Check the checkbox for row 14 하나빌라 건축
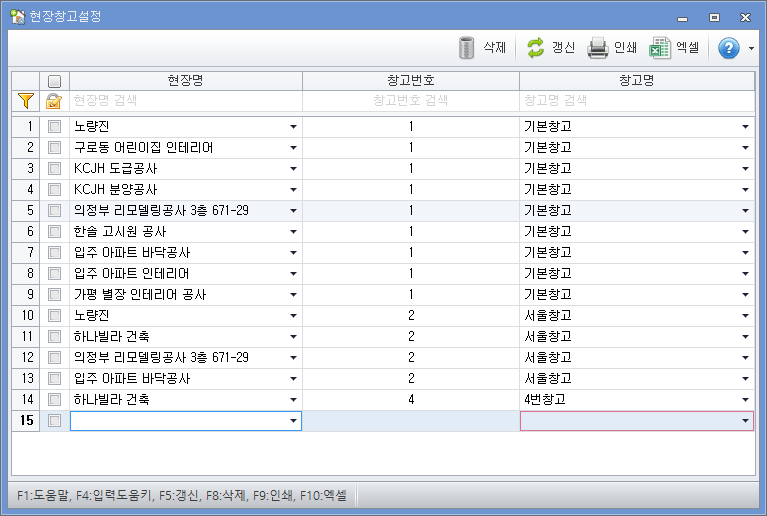The height and width of the screenshot is (516, 767). [x=54, y=400]
